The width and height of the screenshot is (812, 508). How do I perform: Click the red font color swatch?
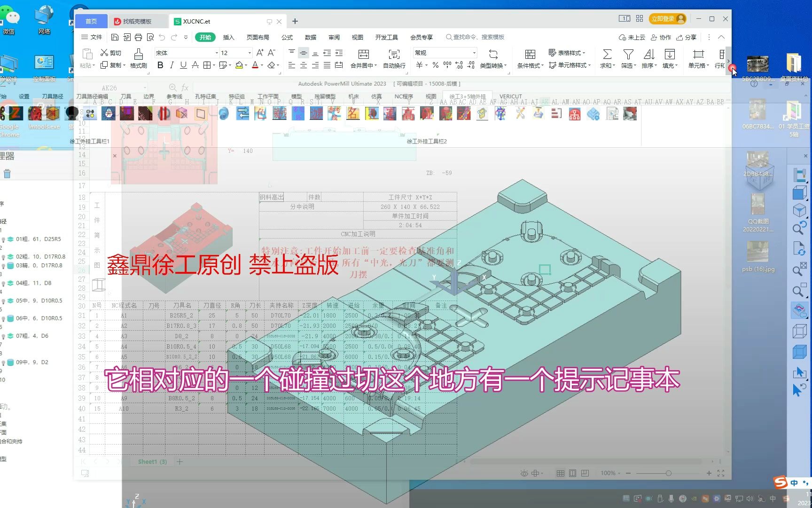point(255,65)
